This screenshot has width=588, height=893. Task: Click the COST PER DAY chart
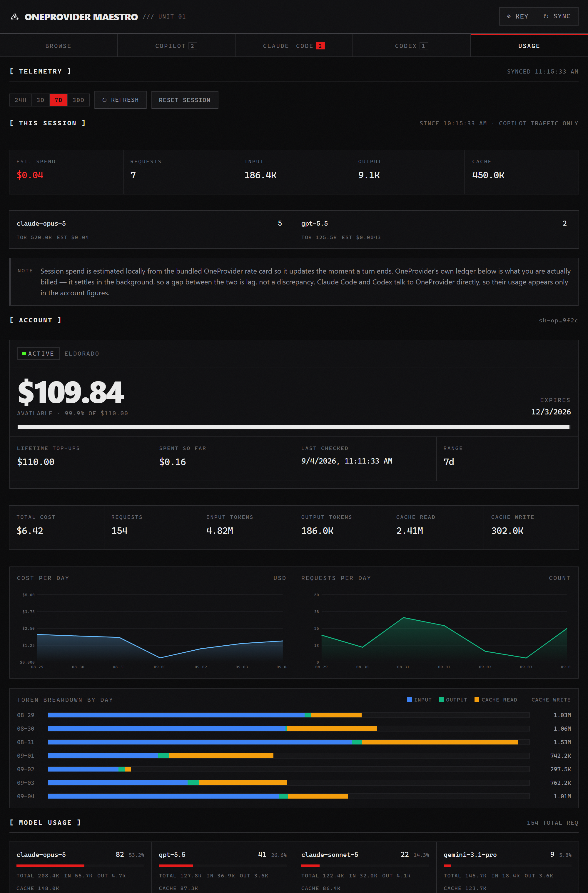152,630
